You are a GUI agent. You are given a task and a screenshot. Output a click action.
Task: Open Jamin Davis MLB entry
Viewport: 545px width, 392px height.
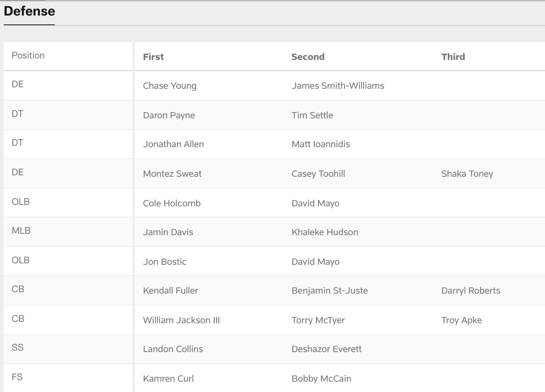pos(168,232)
